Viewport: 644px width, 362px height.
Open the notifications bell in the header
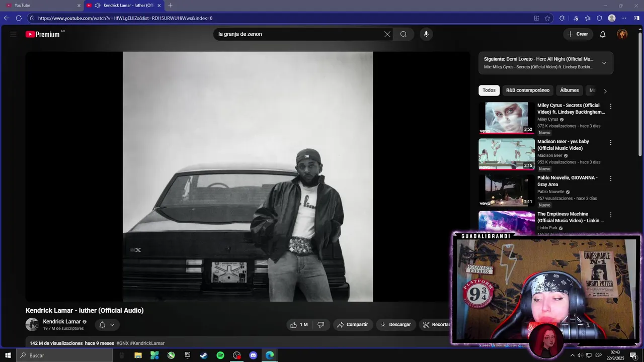(603, 34)
